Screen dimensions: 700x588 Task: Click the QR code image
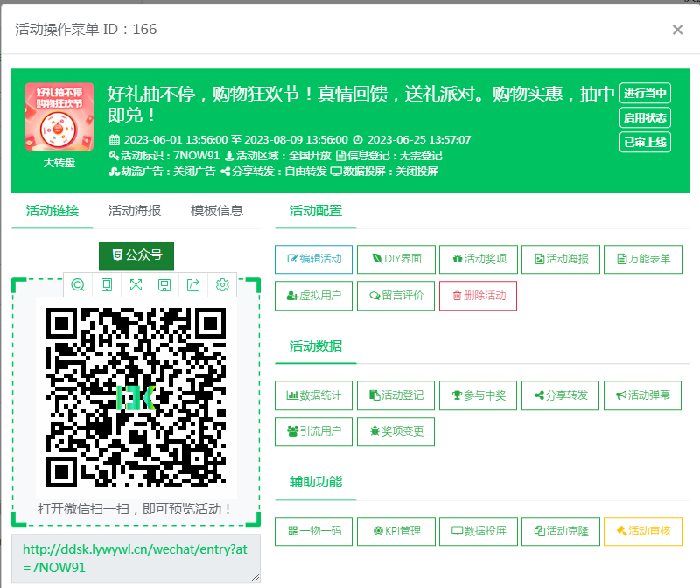[136, 397]
